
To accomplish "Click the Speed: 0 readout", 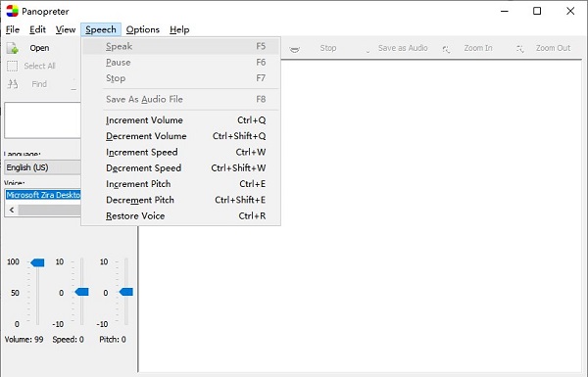I will 69,340.
